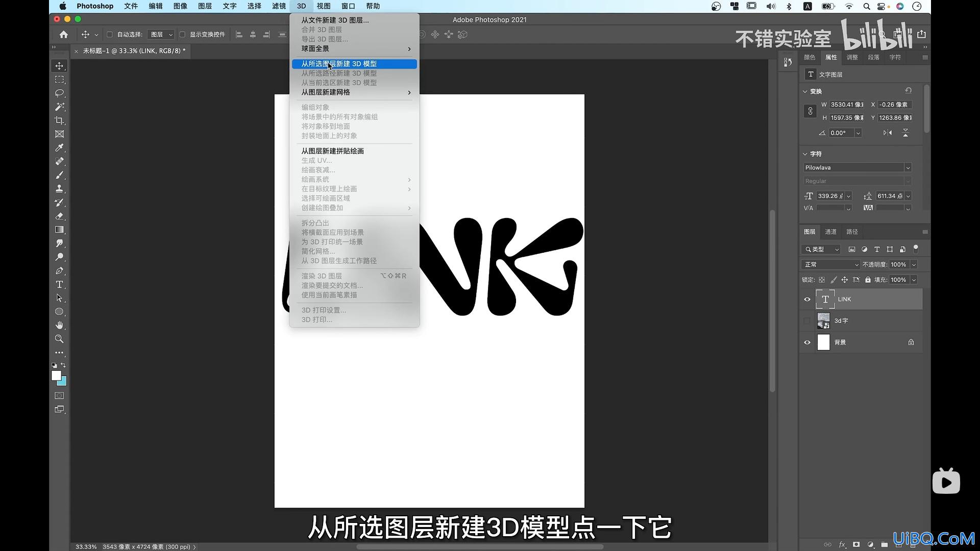The image size is (980, 551).
Task: Choose 从文件新建 3D 图层
Action: click(354, 20)
